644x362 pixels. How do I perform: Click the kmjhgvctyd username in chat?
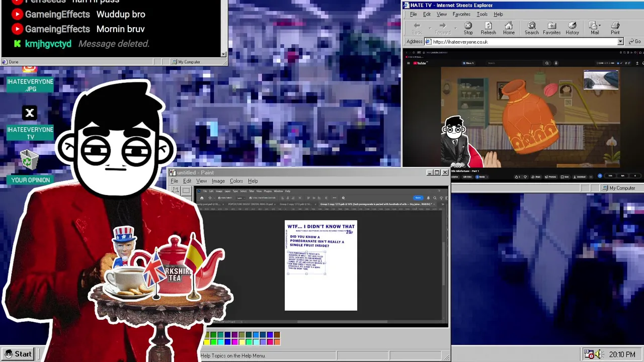pyautogui.click(x=48, y=44)
